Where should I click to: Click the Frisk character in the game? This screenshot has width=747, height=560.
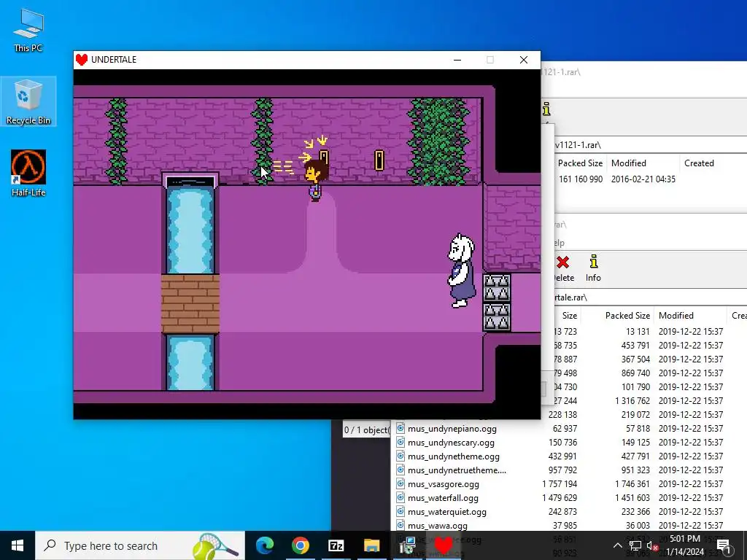tap(315, 181)
